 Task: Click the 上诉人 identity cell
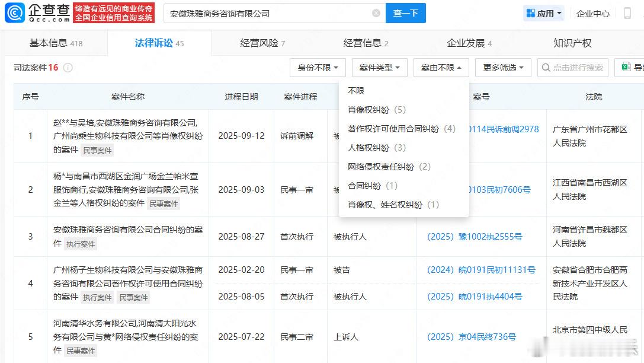[346, 337]
